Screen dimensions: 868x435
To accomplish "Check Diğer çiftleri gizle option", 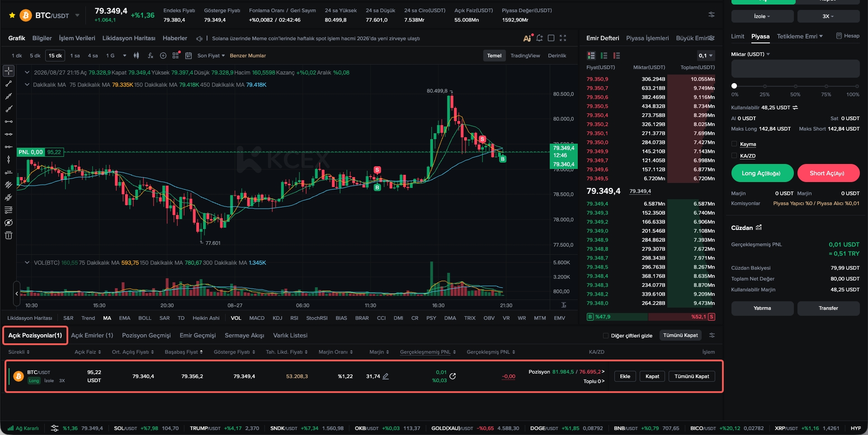I will tap(606, 336).
